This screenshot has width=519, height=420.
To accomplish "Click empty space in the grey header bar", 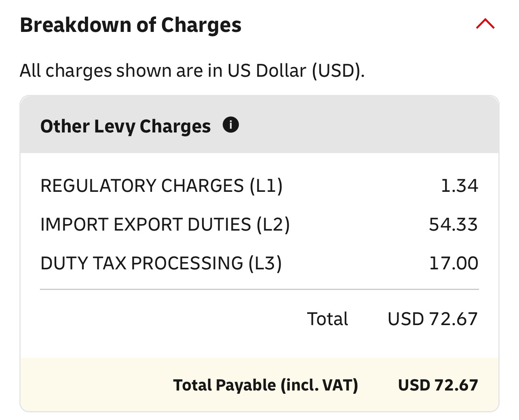I will coord(364,125).
